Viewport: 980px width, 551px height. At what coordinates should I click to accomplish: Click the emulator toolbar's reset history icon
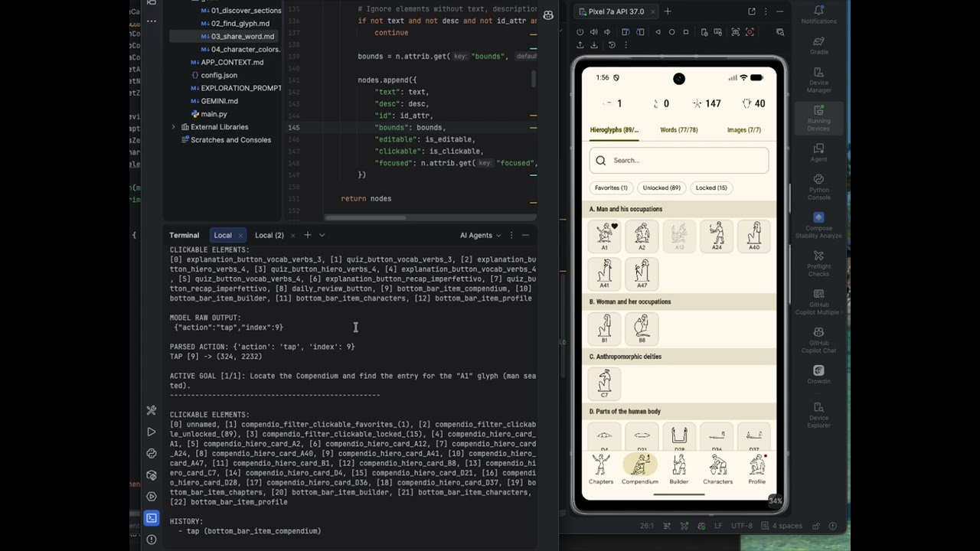pos(612,45)
